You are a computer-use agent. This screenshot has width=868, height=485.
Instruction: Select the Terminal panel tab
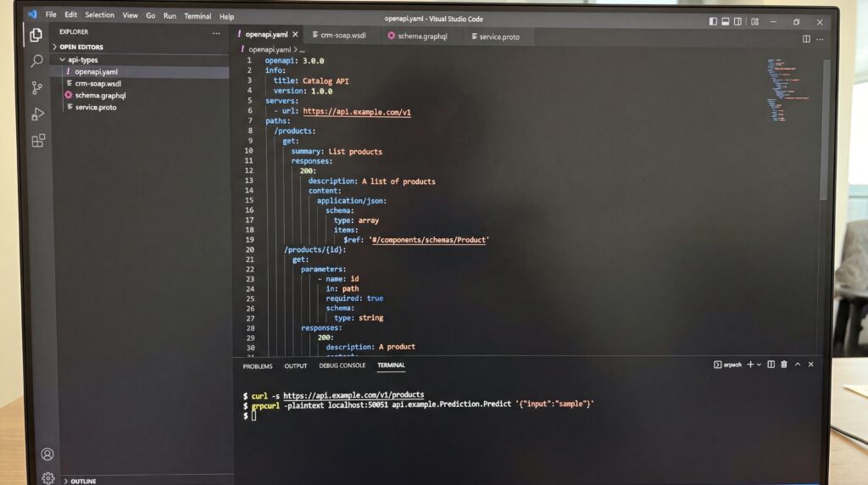point(391,365)
